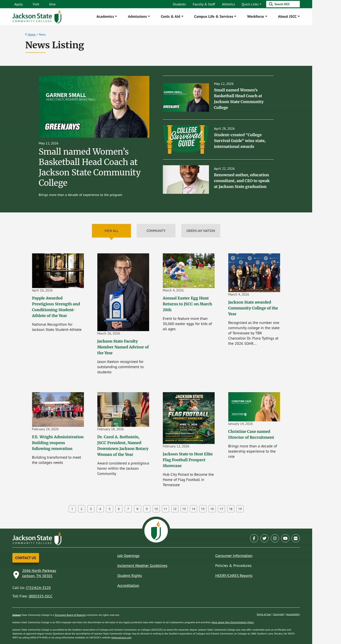Click the (731)424-3520 phone number
The image size is (341, 644).
(38, 587)
